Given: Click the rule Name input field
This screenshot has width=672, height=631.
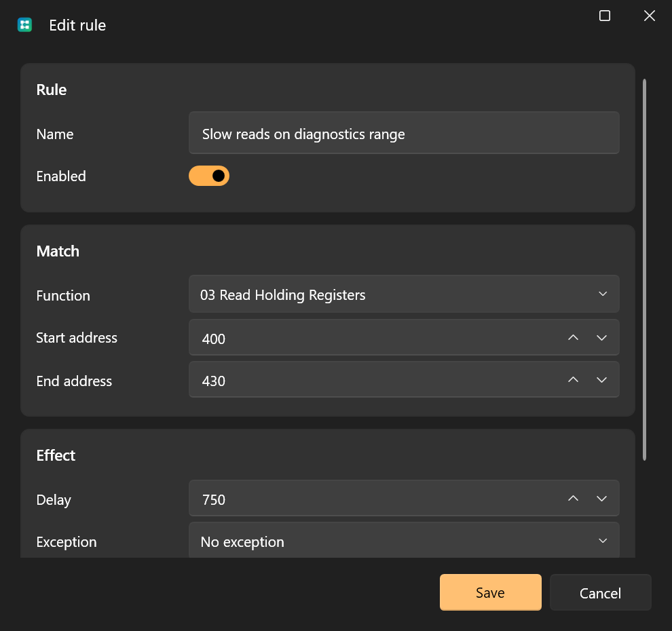Looking at the screenshot, I should (x=404, y=133).
